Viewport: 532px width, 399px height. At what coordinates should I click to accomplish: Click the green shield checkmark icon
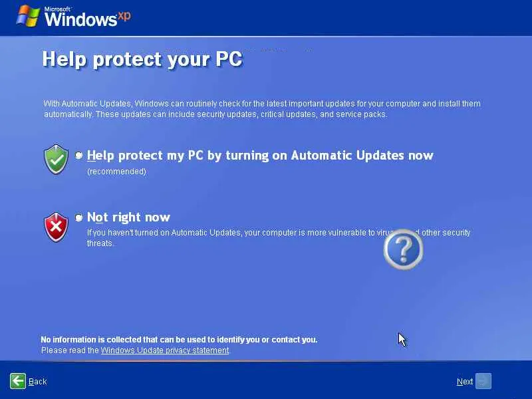tap(56, 160)
